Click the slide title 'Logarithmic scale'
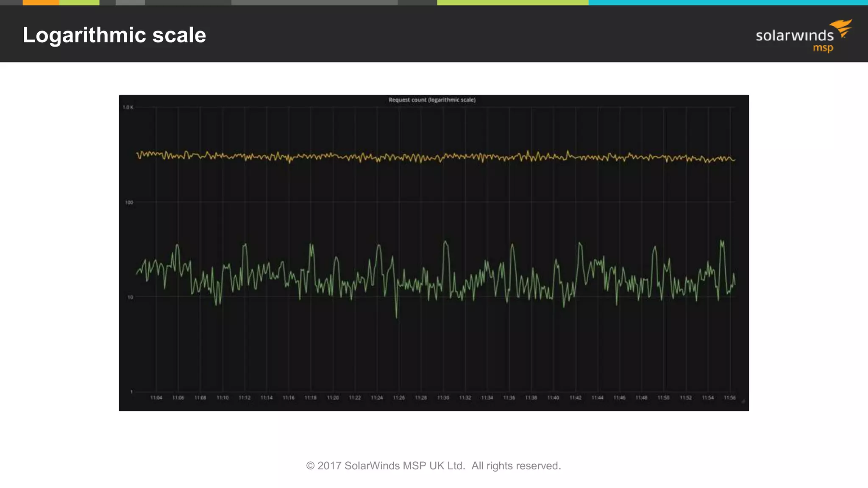The height and width of the screenshot is (488, 868). 114,35
